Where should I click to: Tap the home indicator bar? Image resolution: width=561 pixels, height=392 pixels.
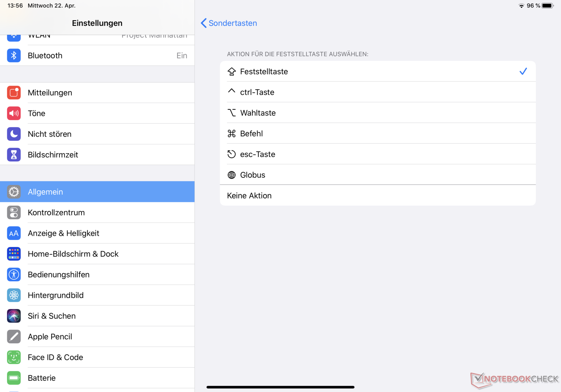[x=280, y=387]
